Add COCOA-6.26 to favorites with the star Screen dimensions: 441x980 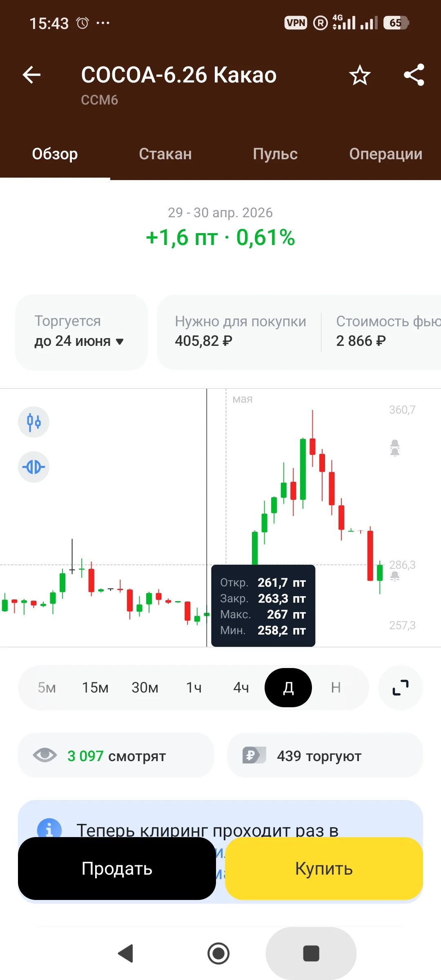point(360,75)
